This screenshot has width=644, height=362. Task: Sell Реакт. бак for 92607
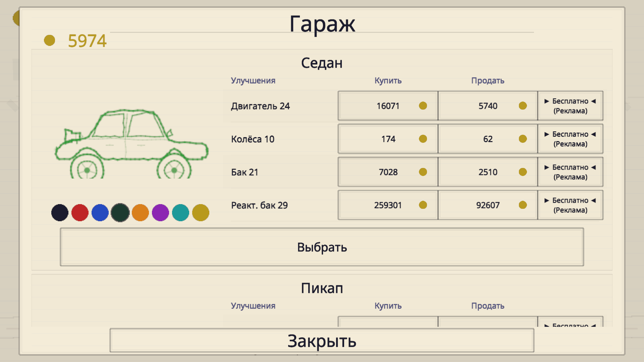(488, 205)
